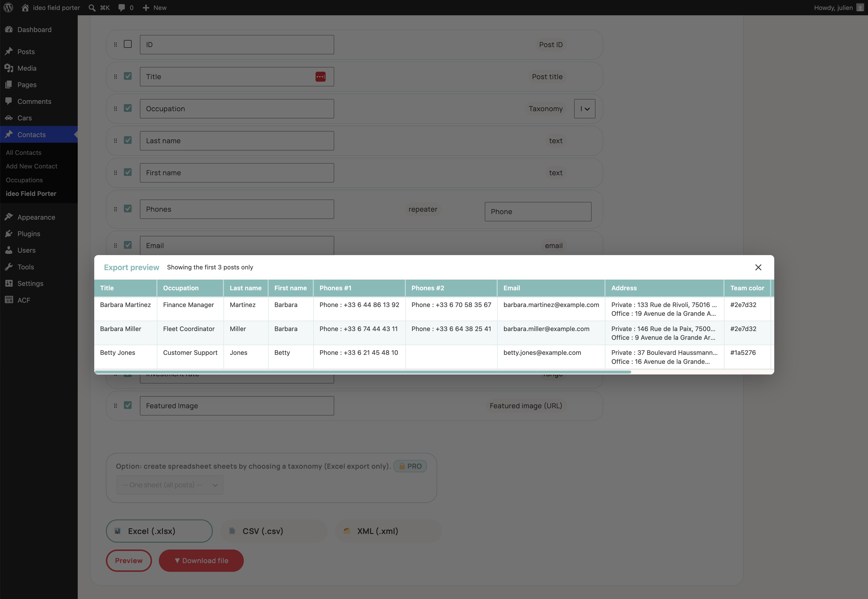
Task: Open the comments bubble icon in admin bar
Action: coord(122,8)
